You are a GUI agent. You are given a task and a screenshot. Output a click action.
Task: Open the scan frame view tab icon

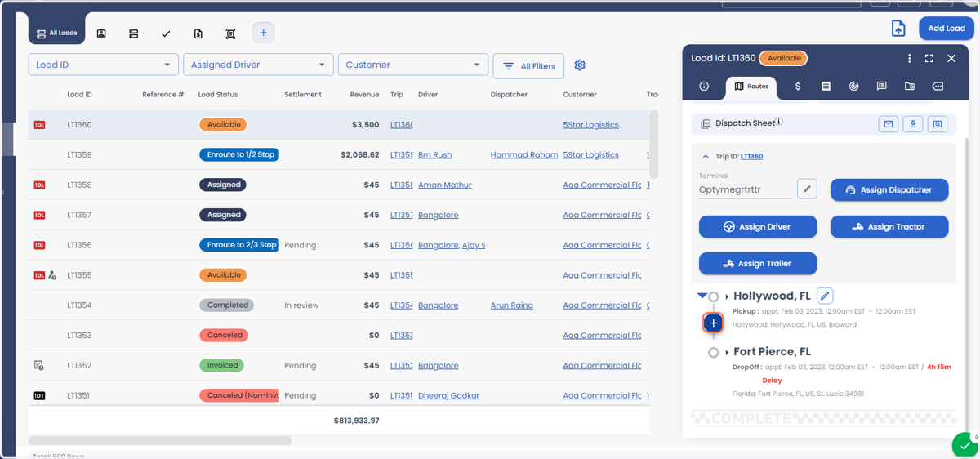[230, 33]
